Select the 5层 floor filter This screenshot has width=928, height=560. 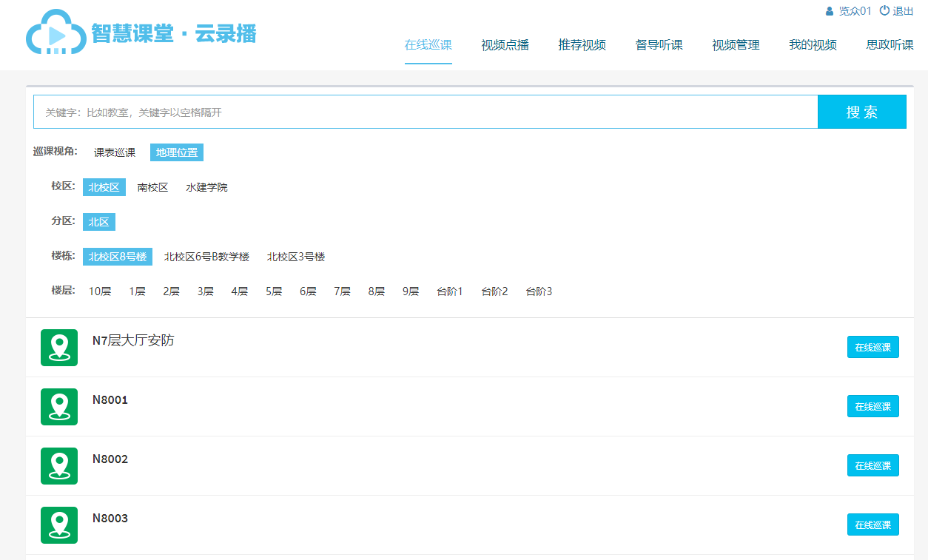[x=274, y=291]
